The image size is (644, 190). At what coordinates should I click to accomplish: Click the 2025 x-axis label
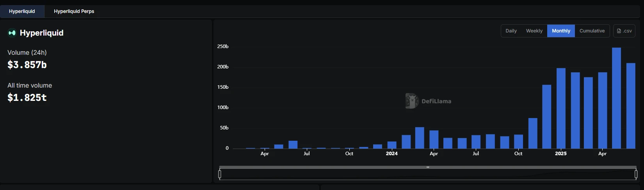[x=561, y=154]
